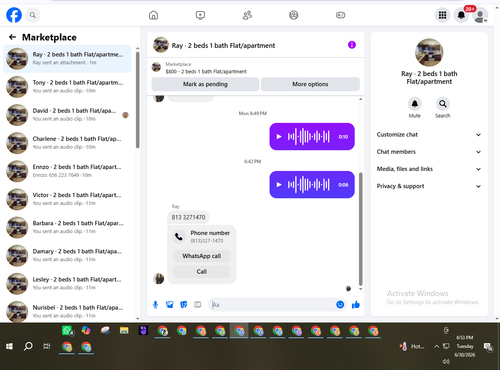Open the Gaming tab icon
The image size is (500, 370).
[340, 15]
